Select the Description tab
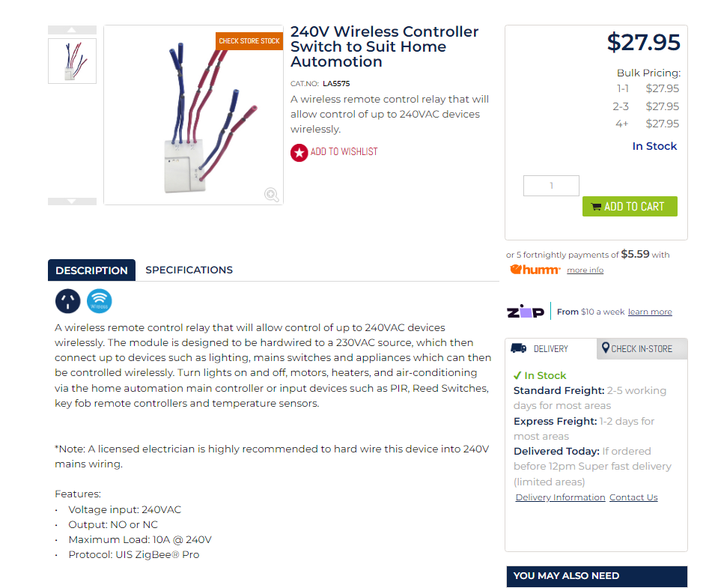Image resolution: width=715 pixels, height=588 pixels. coord(91,270)
